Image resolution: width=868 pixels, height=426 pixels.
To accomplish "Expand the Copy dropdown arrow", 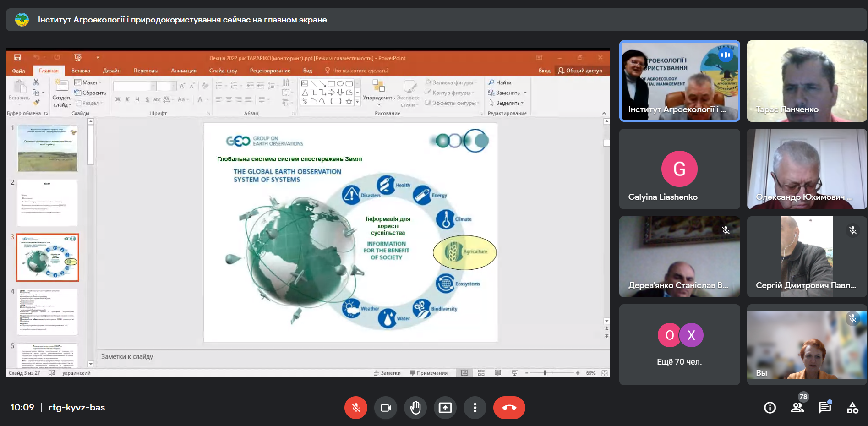I will point(44,93).
